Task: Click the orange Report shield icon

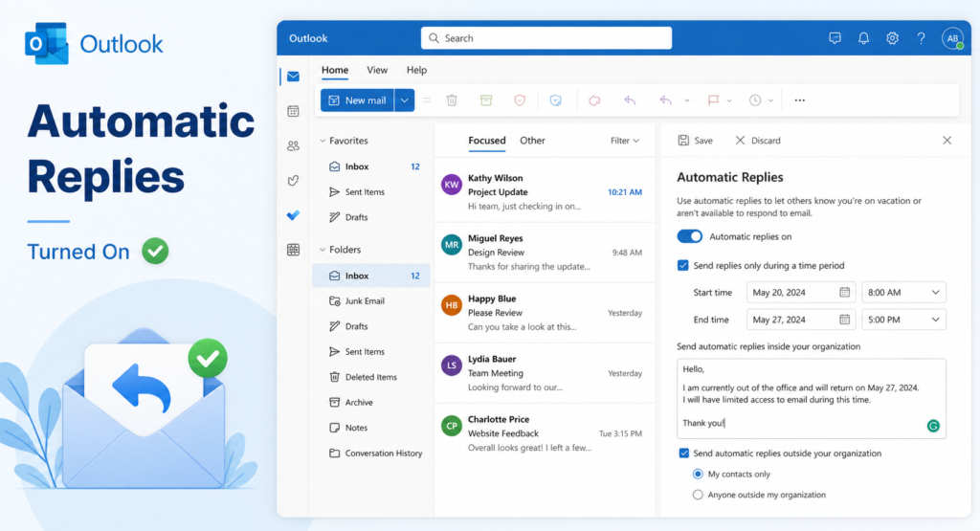Action: (520, 100)
